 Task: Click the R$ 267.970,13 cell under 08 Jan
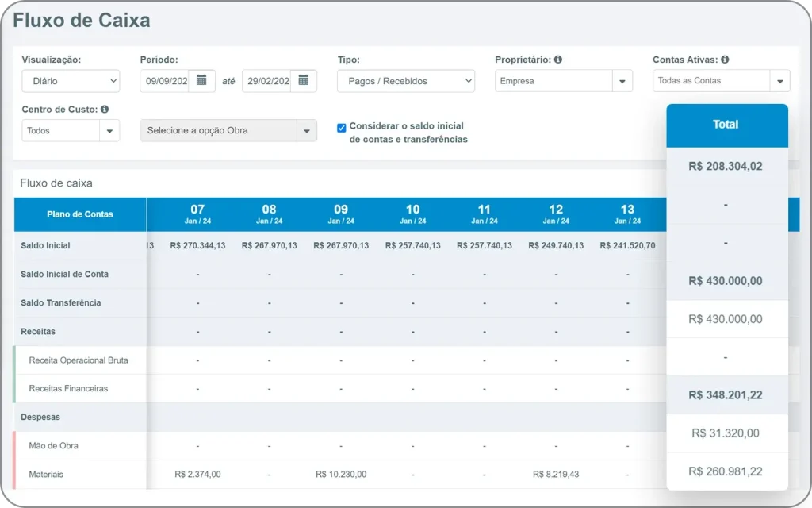(270, 246)
